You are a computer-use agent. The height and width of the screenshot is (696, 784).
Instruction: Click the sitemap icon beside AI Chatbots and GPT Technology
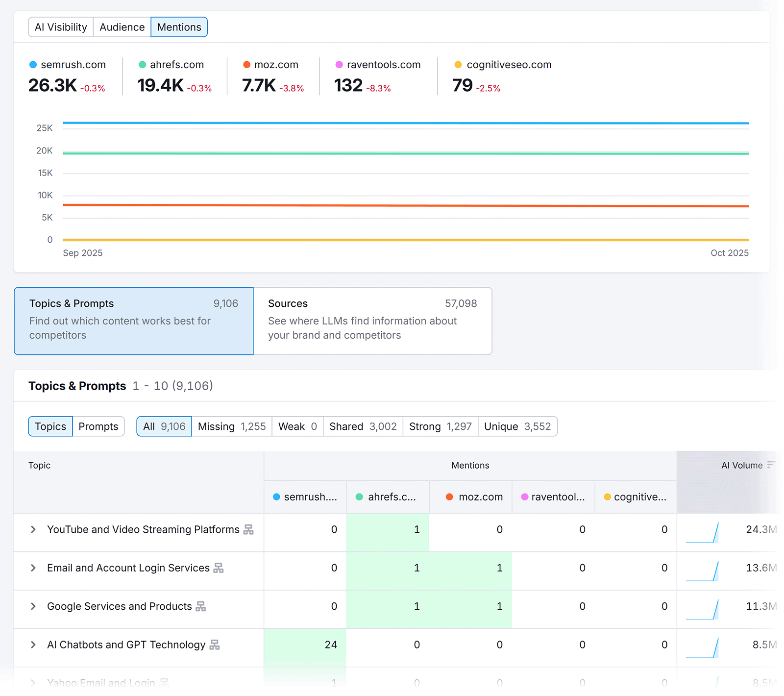click(215, 645)
